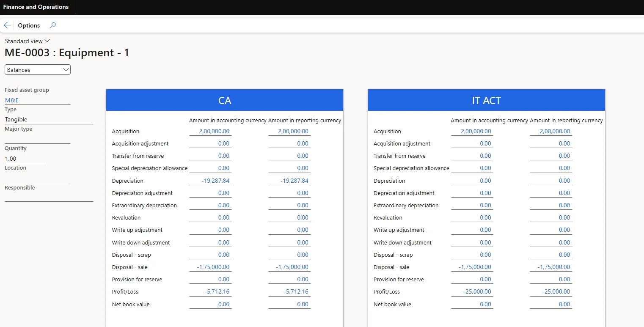Open CA Transfer from reserve reporting amount
644x327 pixels.
point(289,156)
